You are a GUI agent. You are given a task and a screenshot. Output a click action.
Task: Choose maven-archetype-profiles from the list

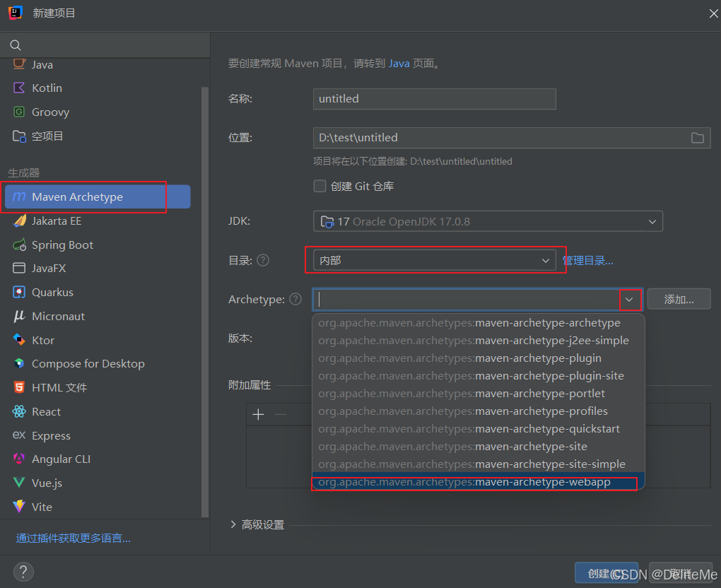click(x=479, y=411)
